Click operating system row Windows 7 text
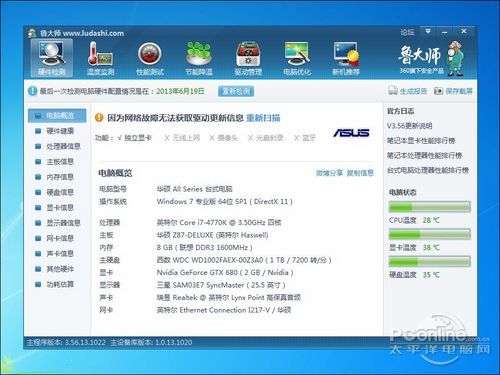 click(225, 201)
